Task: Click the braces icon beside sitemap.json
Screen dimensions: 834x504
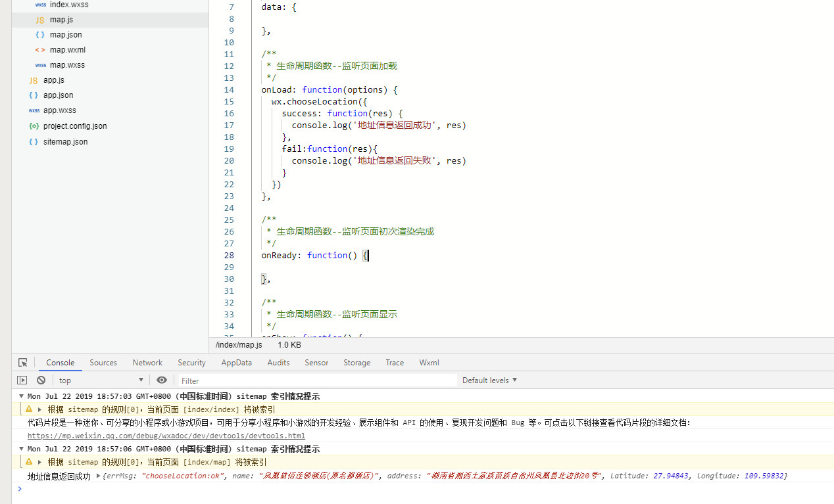Action: click(x=34, y=142)
